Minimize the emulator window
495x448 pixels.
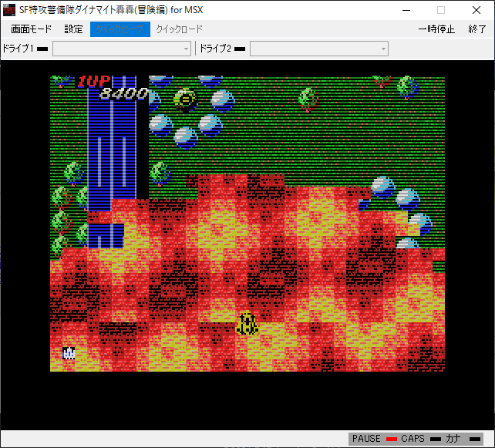click(406, 10)
